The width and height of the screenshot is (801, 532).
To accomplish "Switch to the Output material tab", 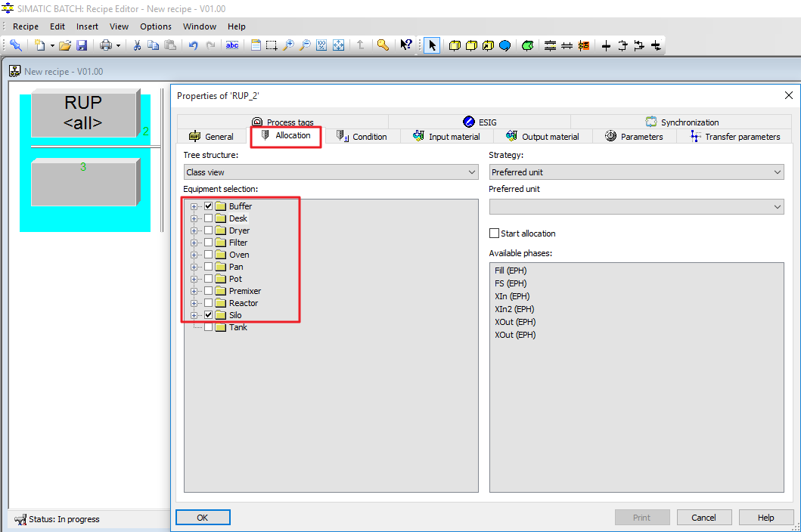I will (x=542, y=136).
